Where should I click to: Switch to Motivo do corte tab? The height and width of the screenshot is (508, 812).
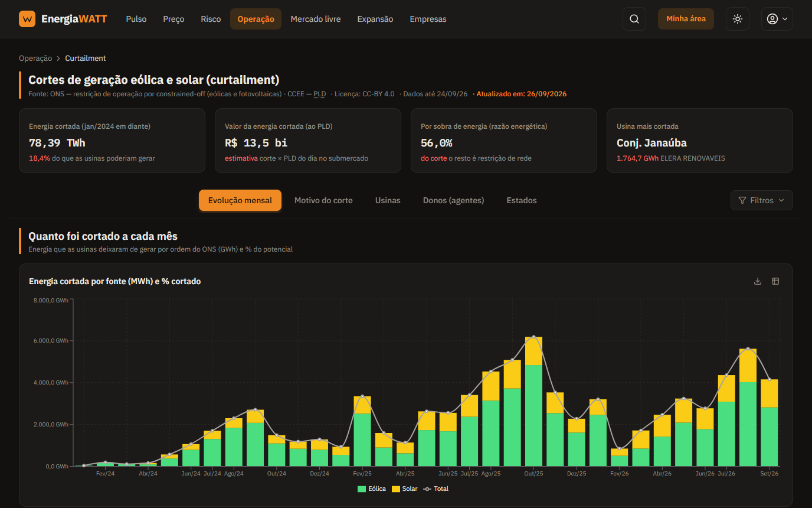(x=323, y=200)
